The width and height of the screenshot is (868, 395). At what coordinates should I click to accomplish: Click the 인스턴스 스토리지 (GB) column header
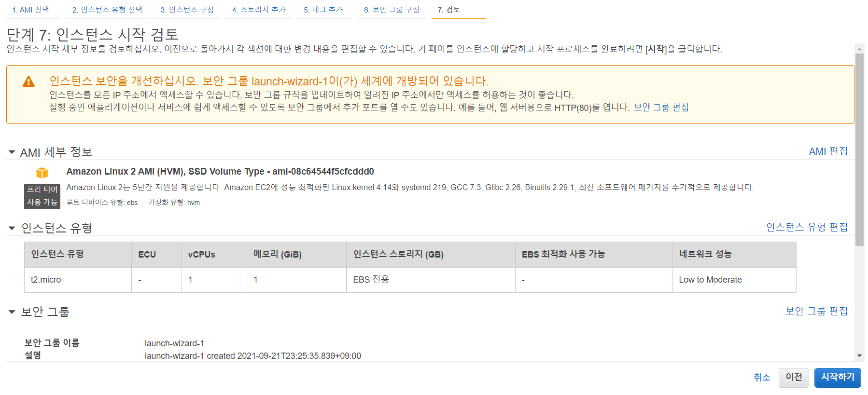(431, 255)
